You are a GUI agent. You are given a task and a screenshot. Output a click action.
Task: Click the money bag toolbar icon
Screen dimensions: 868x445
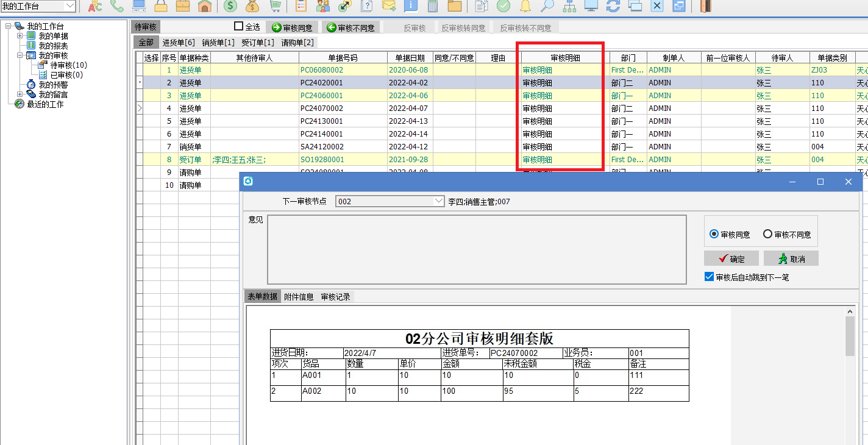tap(252, 7)
